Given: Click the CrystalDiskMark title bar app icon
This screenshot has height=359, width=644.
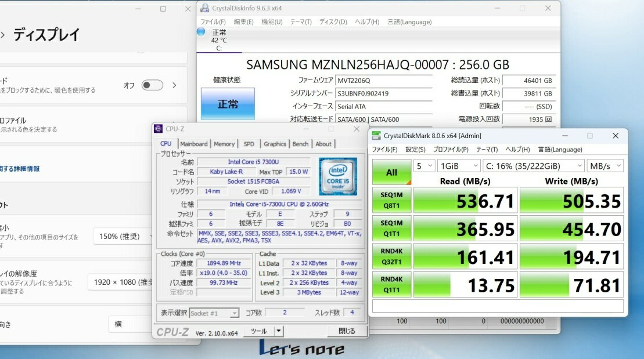Looking at the screenshot, I should click(x=375, y=136).
